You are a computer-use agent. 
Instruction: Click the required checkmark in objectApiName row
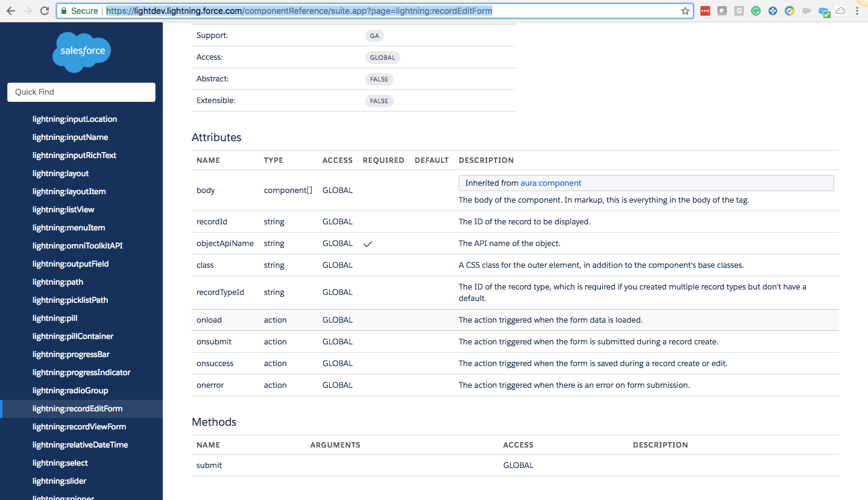click(368, 244)
